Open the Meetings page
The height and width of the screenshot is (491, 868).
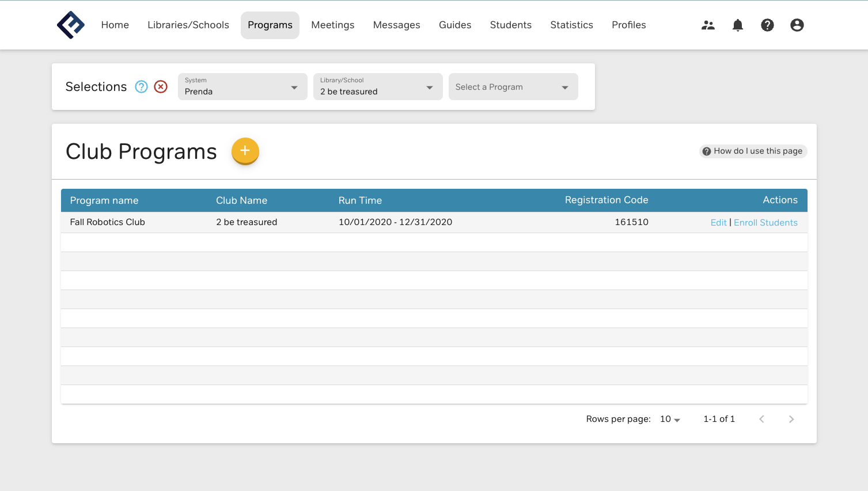point(333,25)
